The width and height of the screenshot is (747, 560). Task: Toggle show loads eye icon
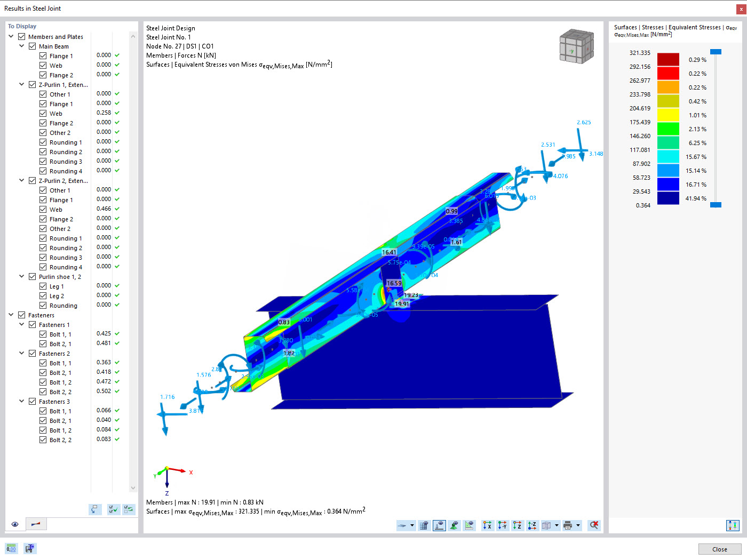click(439, 525)
